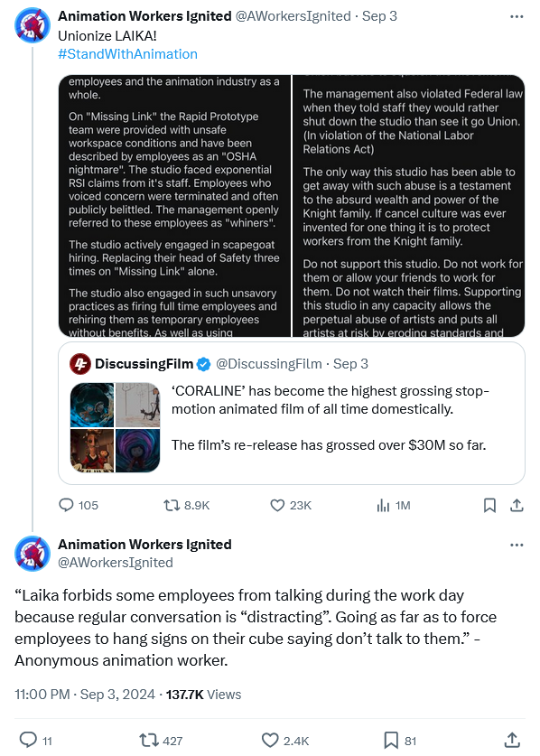Open the #StandWithAnimation hashtag
The height and width of the screenshot is (756, 540).
[x=127, y=54]
